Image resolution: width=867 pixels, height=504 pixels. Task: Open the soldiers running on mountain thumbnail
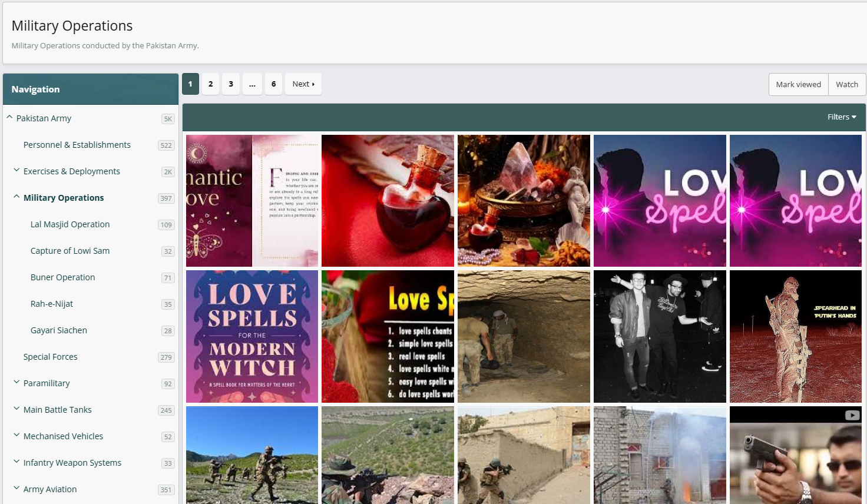click(252, 455)
